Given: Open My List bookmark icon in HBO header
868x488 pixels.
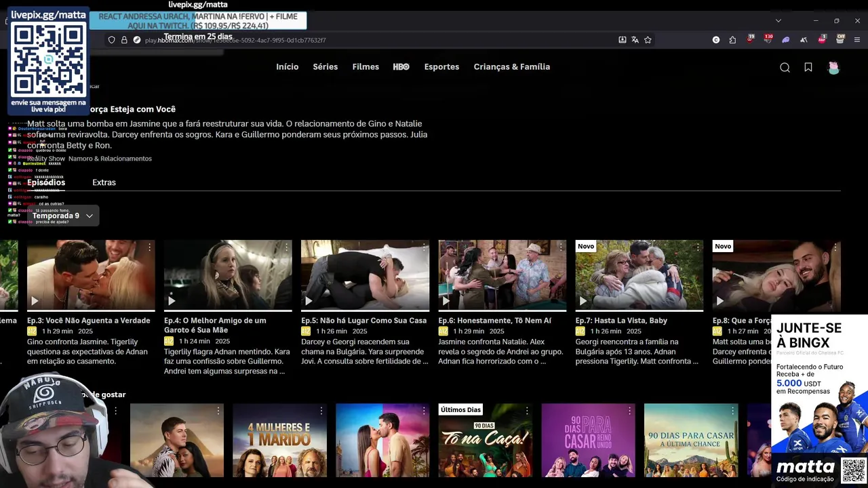Looking at the screenshot, I should coord(808,67).
